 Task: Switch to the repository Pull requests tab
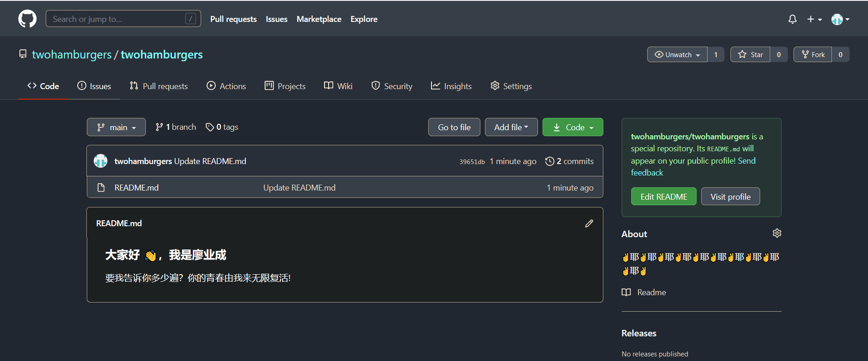159,86
